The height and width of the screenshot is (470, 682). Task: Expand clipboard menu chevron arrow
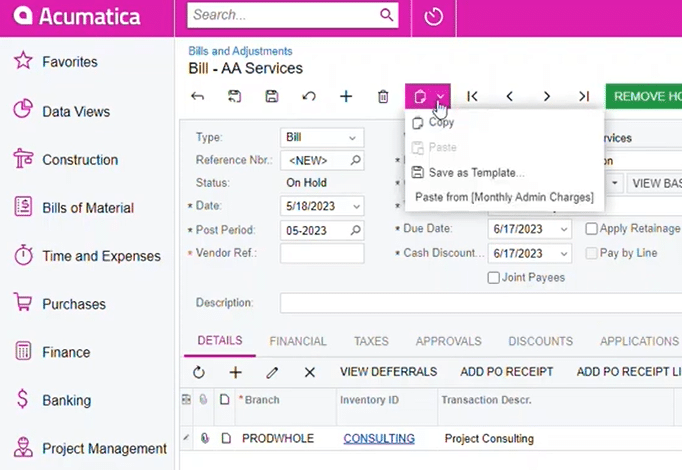[x=441, y=96]
